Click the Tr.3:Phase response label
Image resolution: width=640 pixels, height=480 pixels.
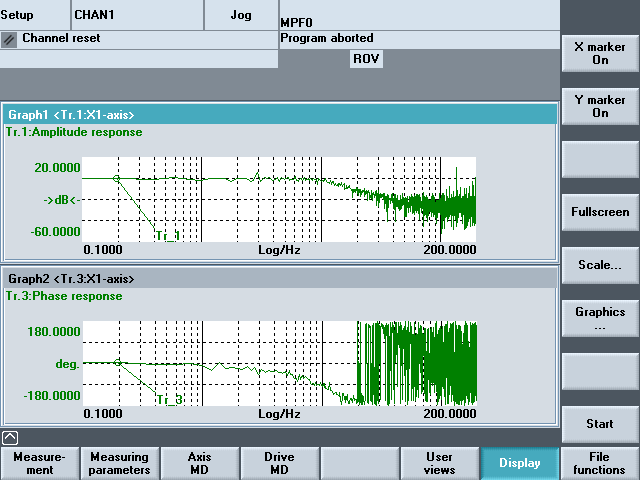64,296
